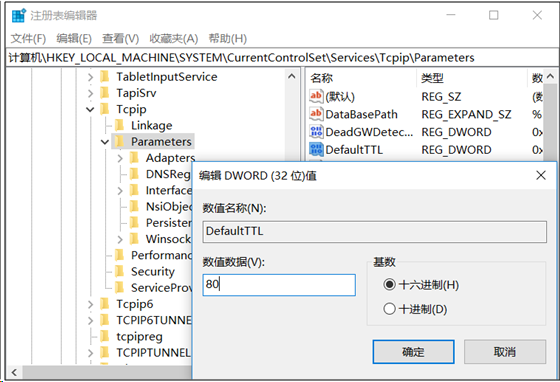This screenshot has width=560, height=382.
Task: Close the 编辑 DWORD dialog
Action: tap(541, 175)
